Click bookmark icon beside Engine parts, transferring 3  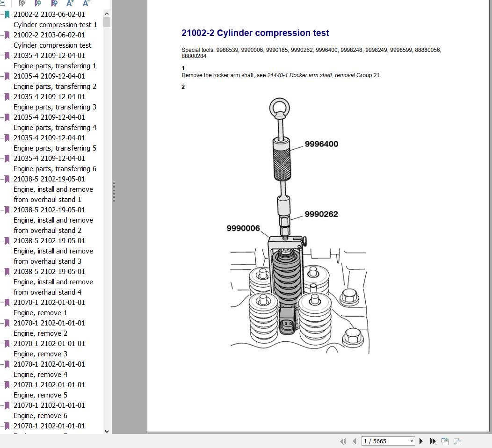[7, 97]
